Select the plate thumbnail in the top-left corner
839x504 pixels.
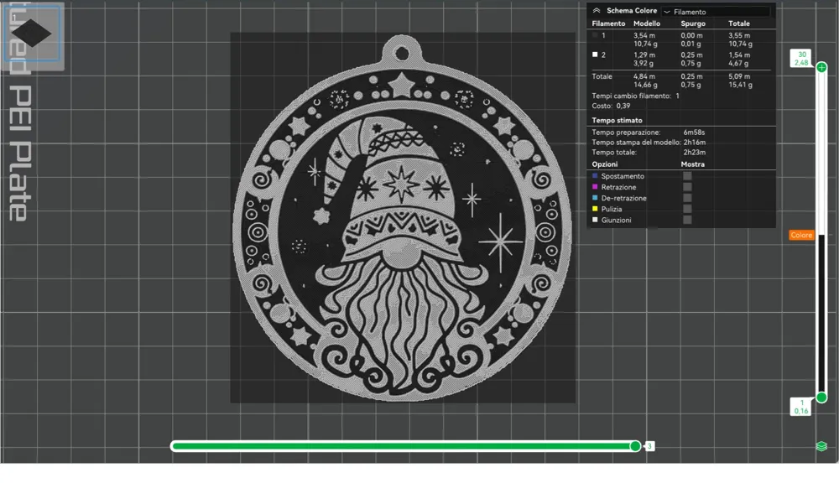click(31, 34)
